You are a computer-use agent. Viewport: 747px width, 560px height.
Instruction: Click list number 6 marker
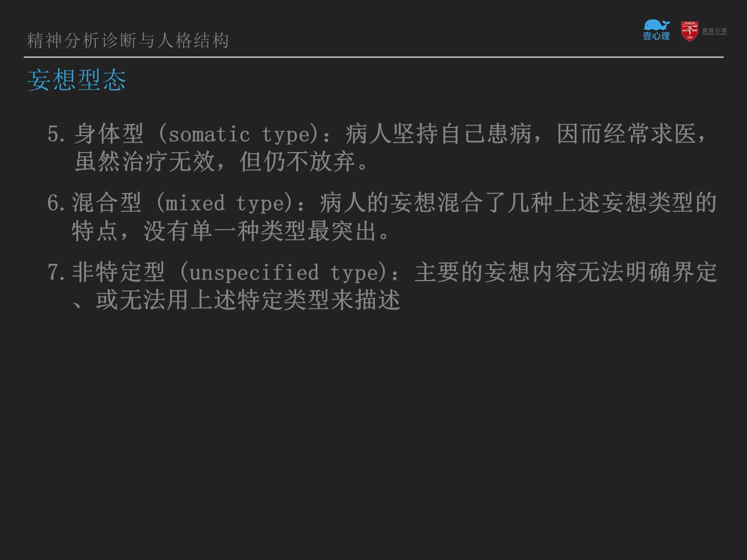point(57,203)
